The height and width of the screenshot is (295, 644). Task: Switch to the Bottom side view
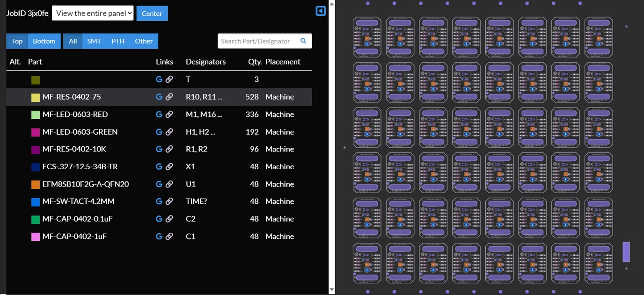44,41
